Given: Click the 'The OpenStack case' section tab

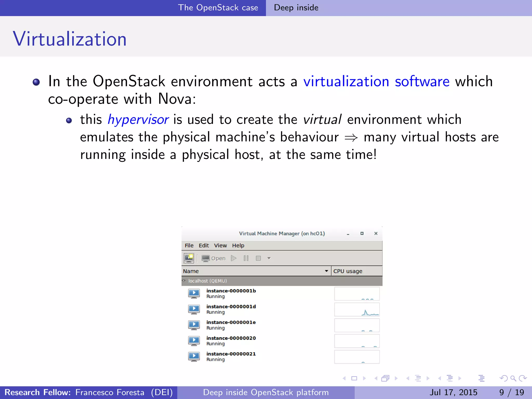Looking at the screenshot, I should (218, 8).
